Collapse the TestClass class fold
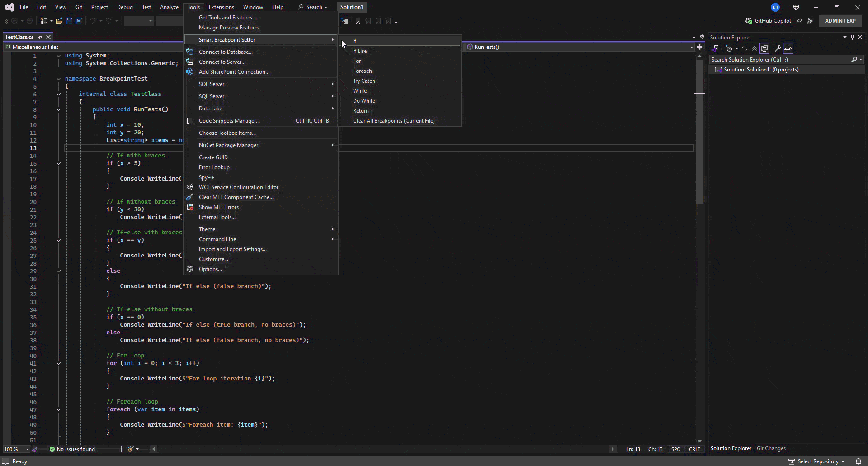This screenshot has width=868, height=466. tap(58, 94)
